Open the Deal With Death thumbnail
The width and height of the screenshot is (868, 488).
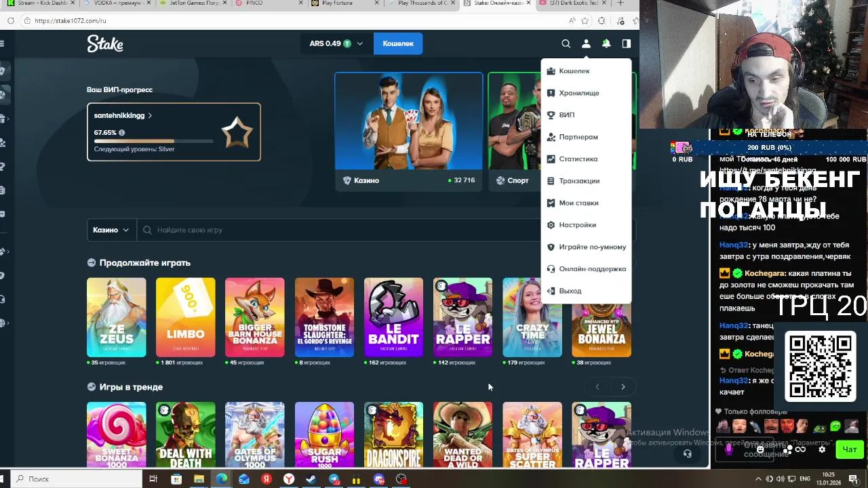click(186, 434)
